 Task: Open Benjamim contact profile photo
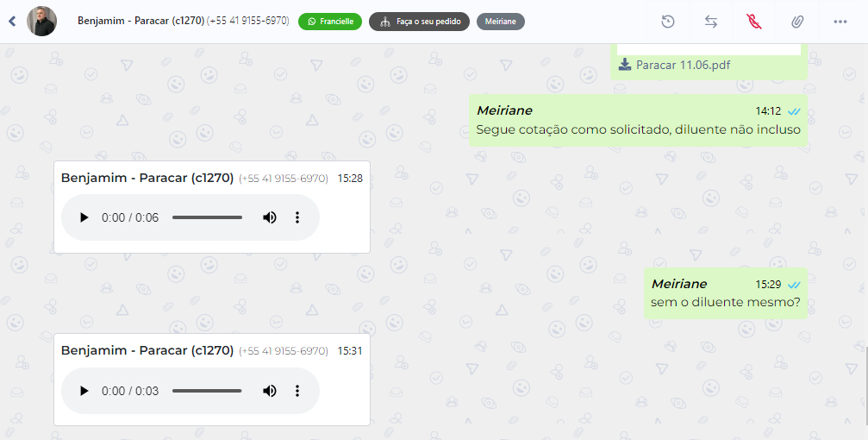(x=42, y=21)
